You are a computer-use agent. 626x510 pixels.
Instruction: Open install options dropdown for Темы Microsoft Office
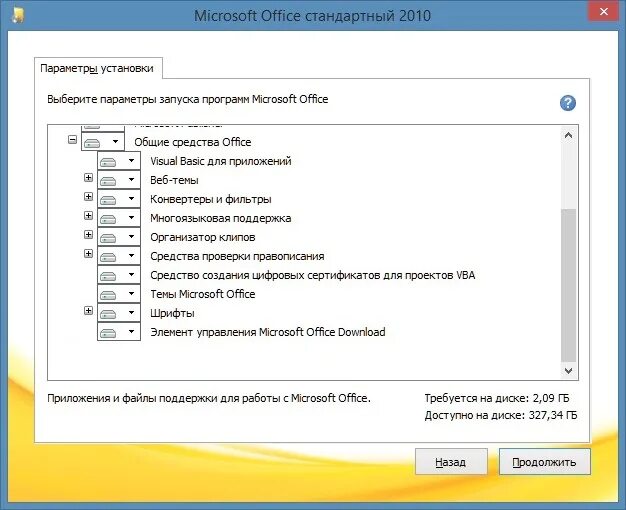(x=119, y=294)
